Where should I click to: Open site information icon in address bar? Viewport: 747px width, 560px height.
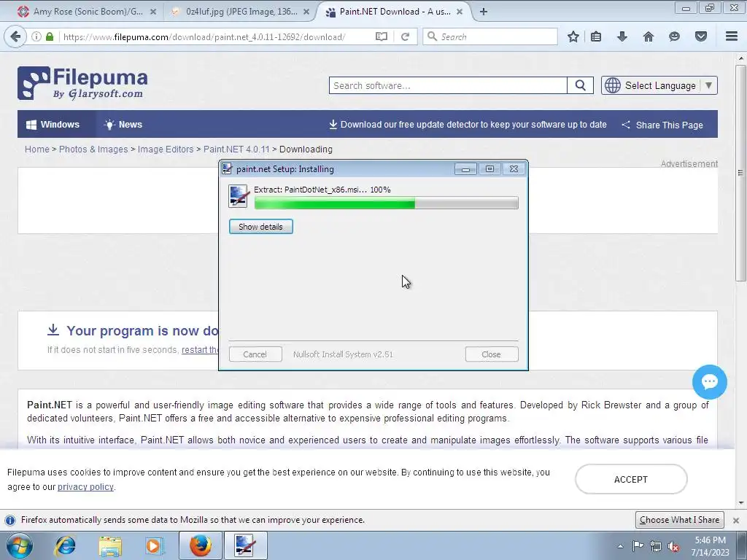click(36, 36)
